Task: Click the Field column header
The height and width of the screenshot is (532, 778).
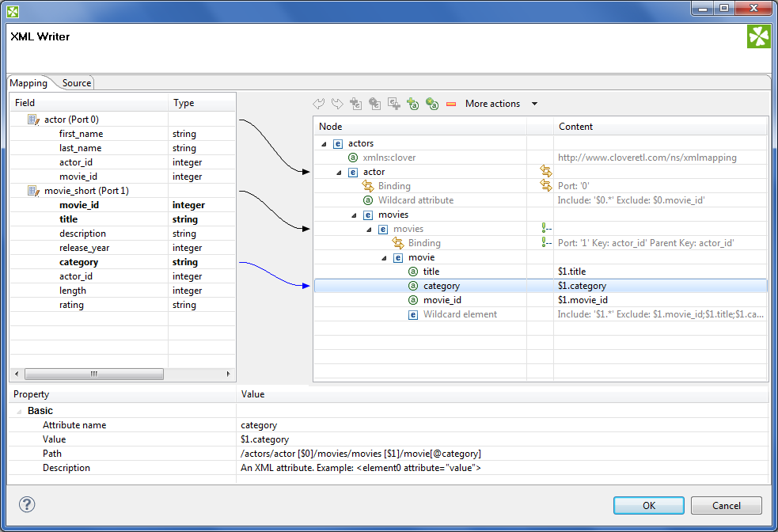Action: 89,103
